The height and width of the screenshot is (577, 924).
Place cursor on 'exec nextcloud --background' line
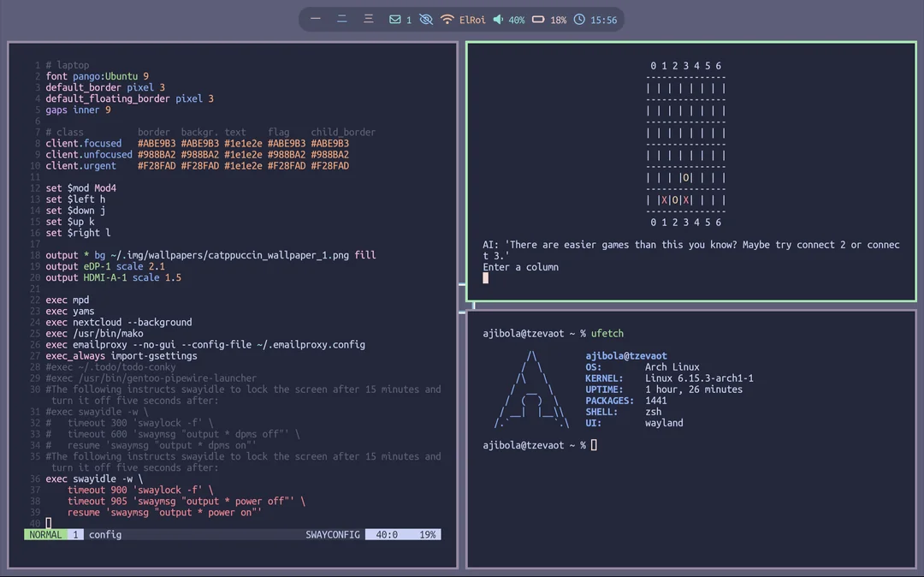tap(119, 323)
